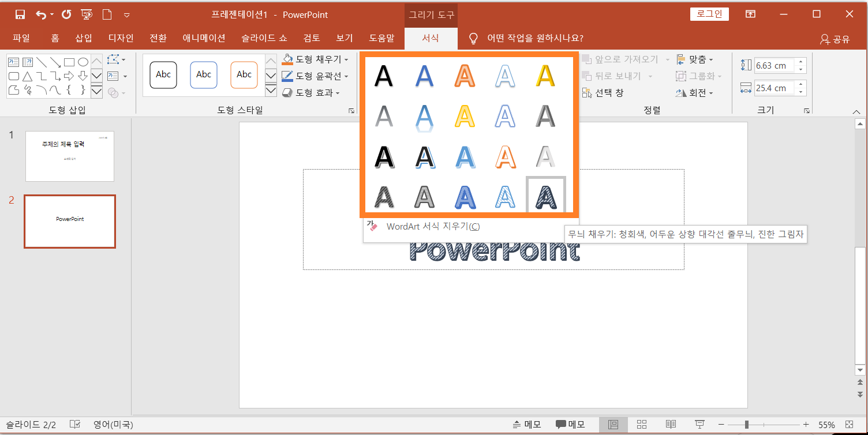This screenshot has height=435, width=868.
Task: Pick the oval shape in the shape gallery
Action: tap(83, 62)
